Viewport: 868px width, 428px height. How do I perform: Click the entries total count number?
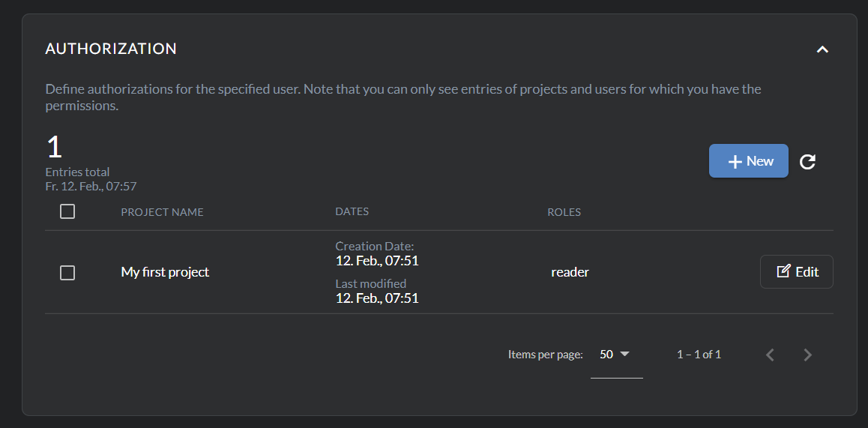pos(54,147)
